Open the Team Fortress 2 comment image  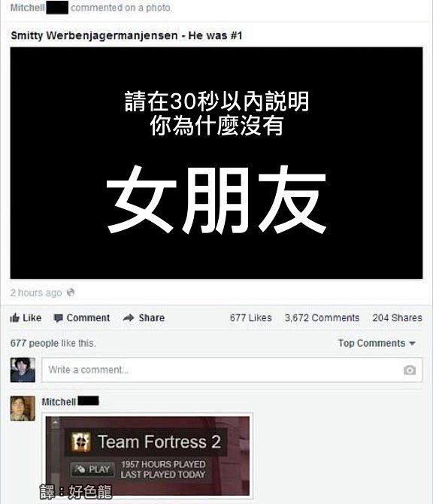coord(147,456)
